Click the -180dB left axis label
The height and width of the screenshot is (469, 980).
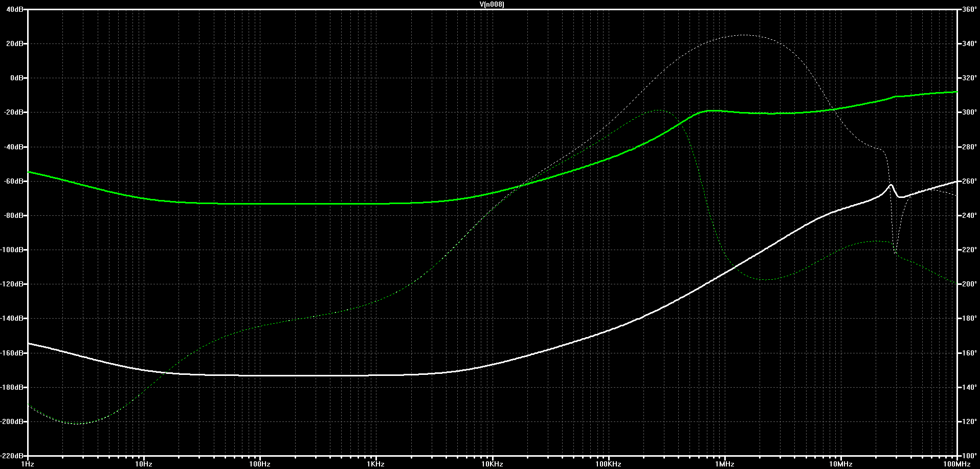pos(12,387)
